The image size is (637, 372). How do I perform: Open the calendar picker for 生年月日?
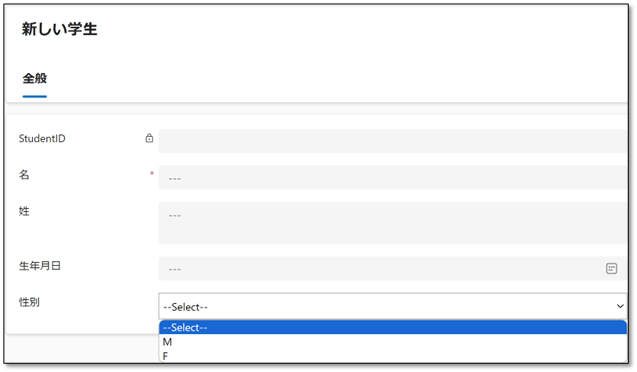coord(611,268)
